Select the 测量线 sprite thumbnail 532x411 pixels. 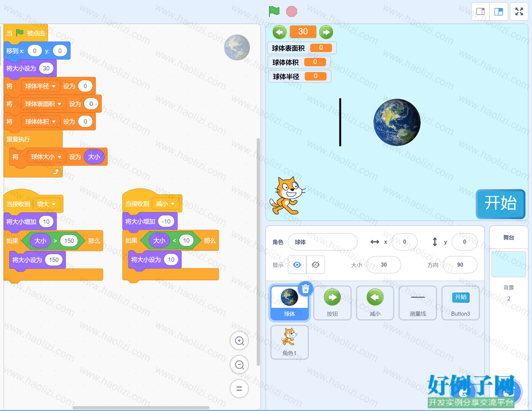[x=418, y=303]
